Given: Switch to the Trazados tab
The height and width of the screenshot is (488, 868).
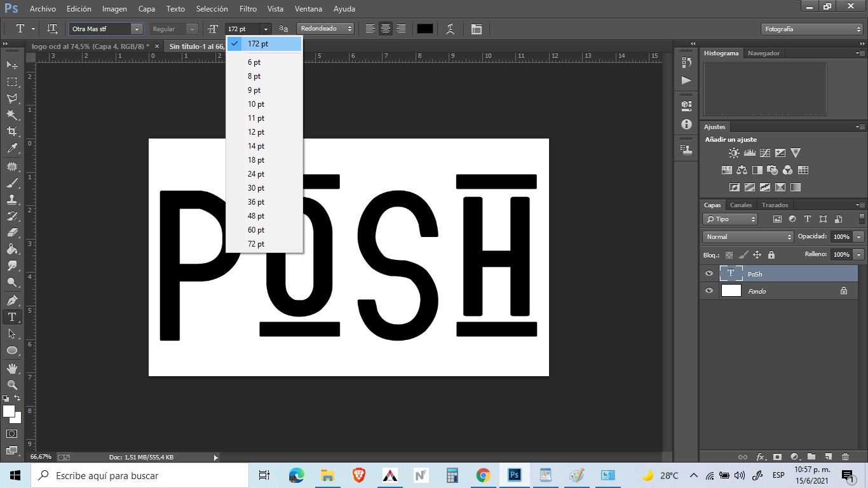Looking at the screenshot, I should (775, 205).
